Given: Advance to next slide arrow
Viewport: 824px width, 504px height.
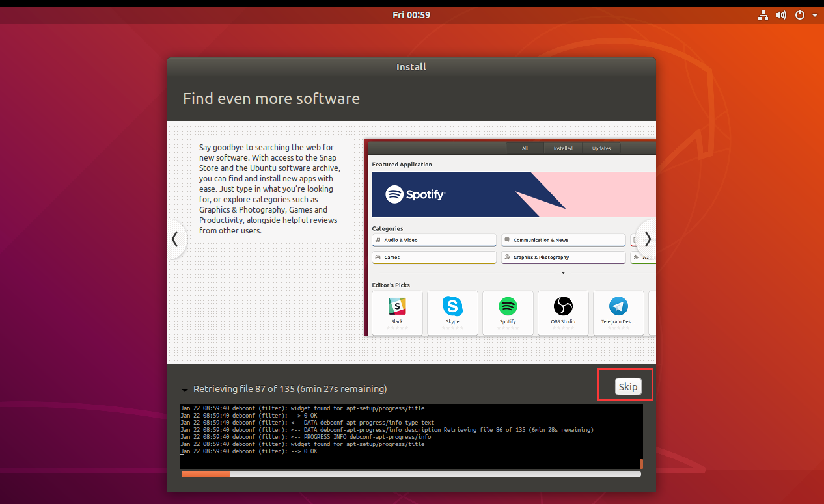Looking at the screenshot, I should (647, 239).
